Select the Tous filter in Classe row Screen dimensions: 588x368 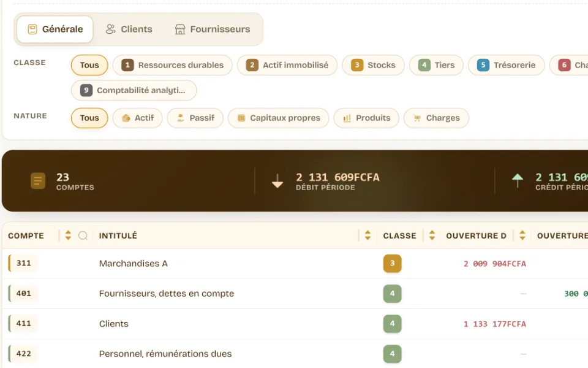pos(89,65)
